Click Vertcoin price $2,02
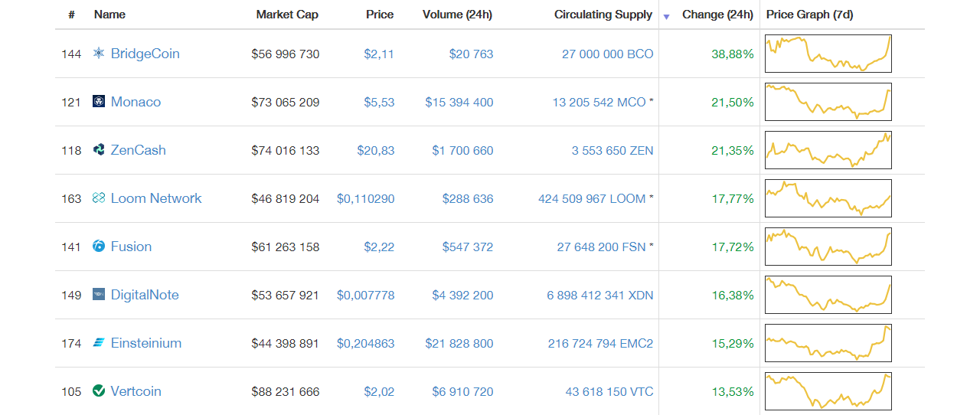 (379, 391)
